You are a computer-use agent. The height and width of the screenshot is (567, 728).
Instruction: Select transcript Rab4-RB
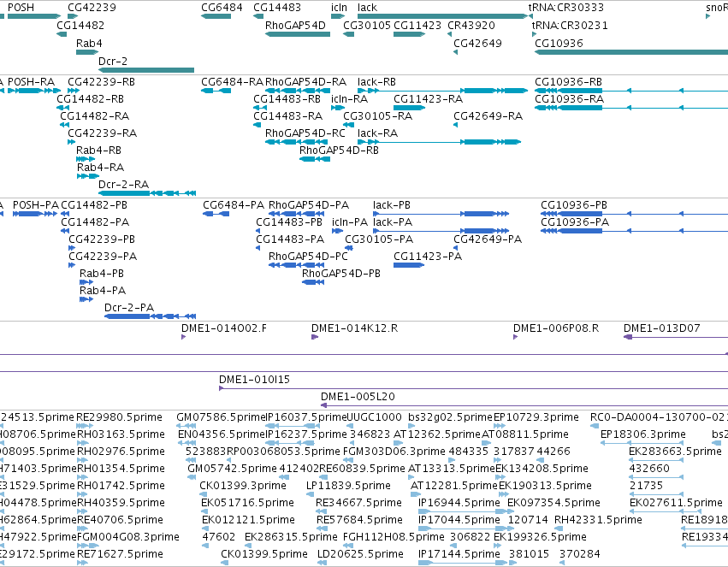[86, 159]
